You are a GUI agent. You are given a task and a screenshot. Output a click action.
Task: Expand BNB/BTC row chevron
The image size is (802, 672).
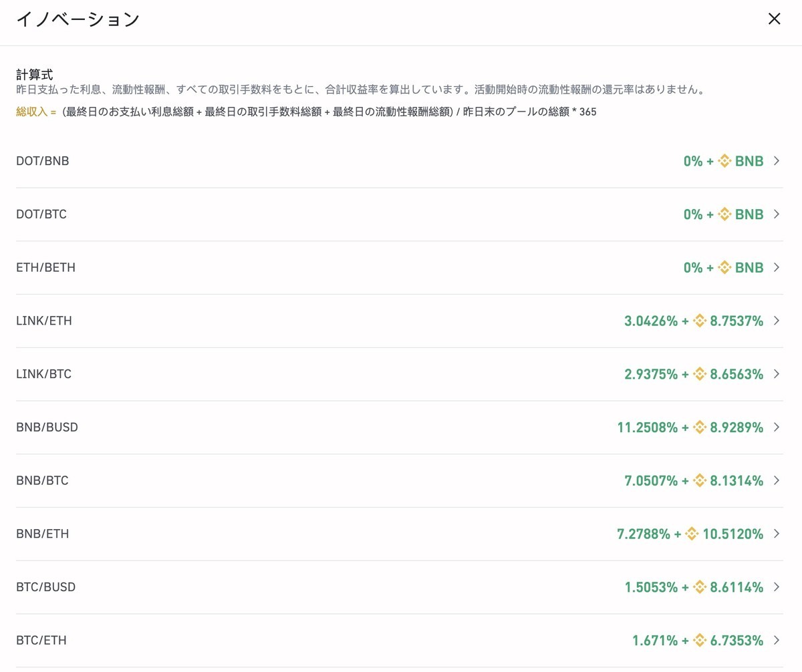pyautogui.click(x=777, y=480)
